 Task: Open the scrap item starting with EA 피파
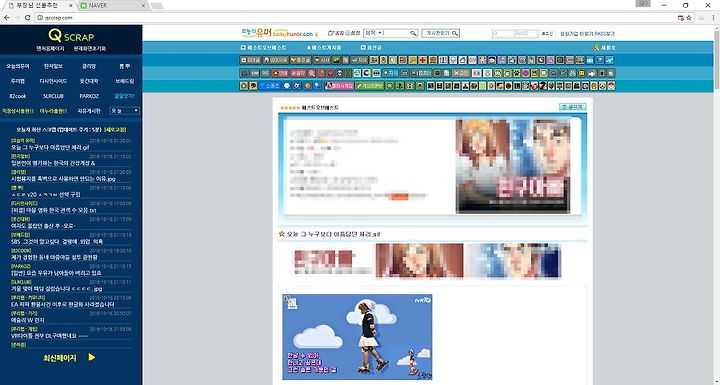coord(62,304)
